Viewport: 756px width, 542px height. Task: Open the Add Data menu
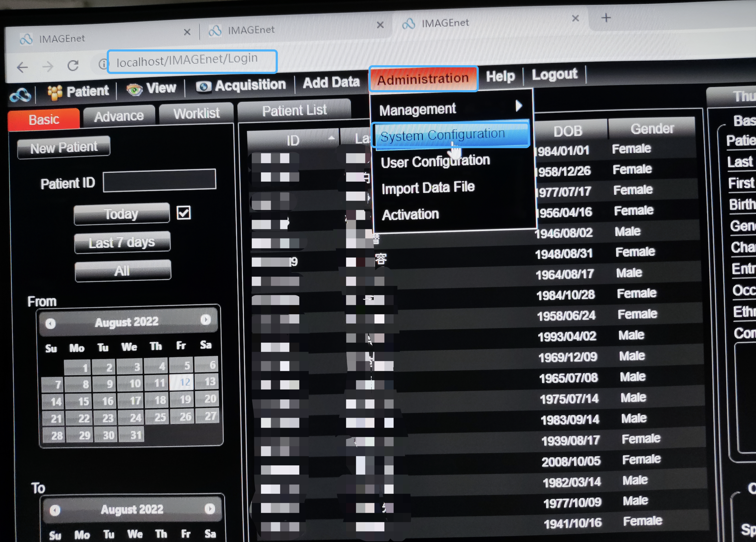pyautogui.click(x=331, y=82)
